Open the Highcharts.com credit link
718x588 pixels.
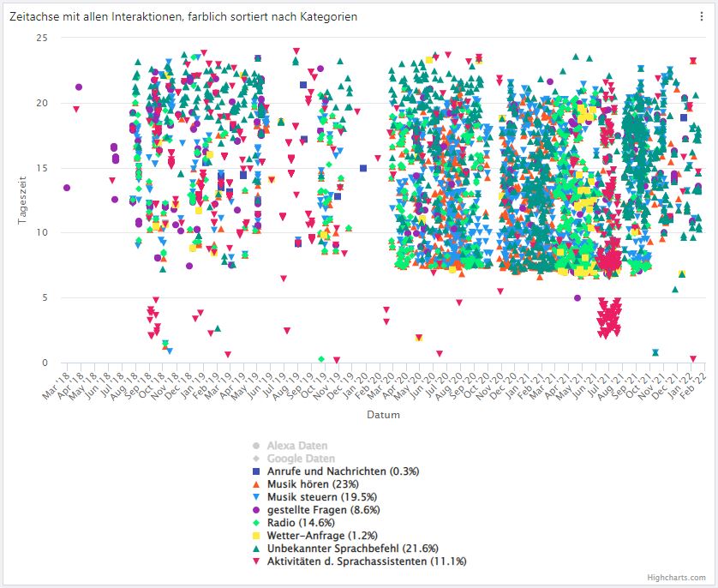(676, 578)
